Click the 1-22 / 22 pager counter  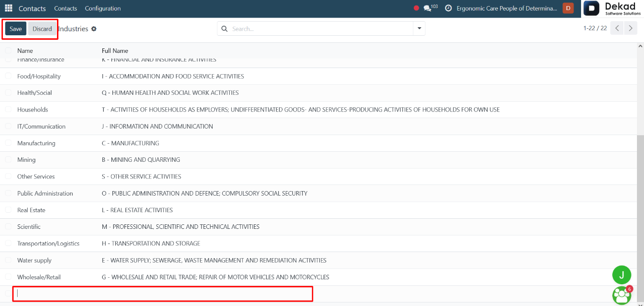pos(595,28)
